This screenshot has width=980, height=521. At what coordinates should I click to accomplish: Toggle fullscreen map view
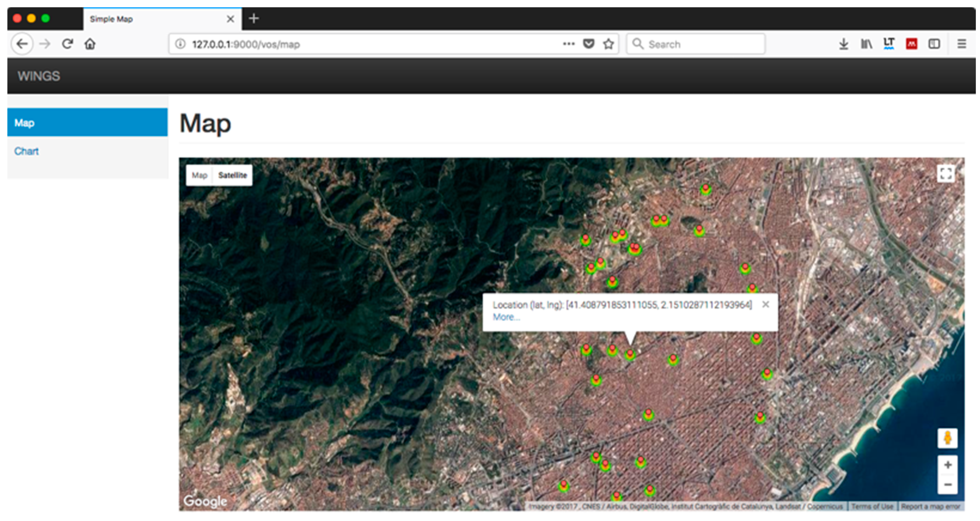(946, 174)
